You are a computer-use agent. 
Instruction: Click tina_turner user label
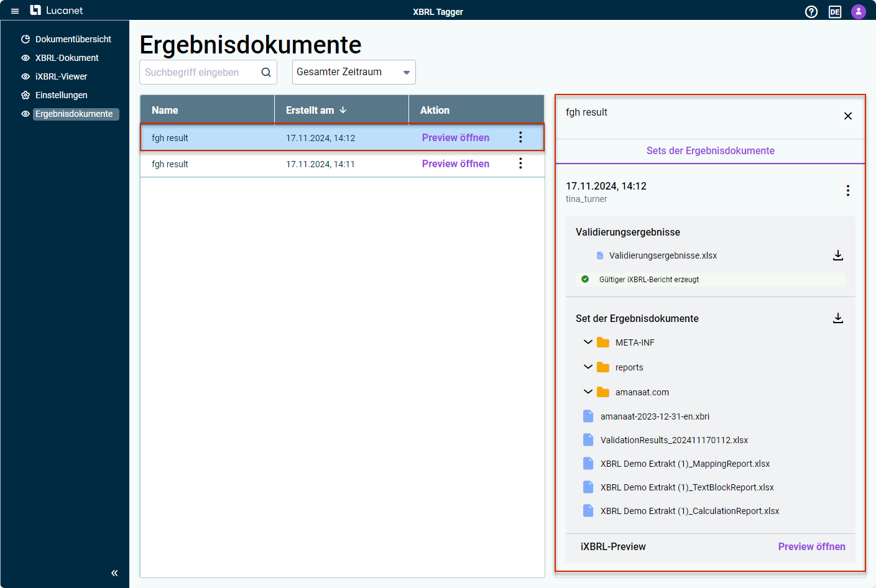(x=586, y=199)
